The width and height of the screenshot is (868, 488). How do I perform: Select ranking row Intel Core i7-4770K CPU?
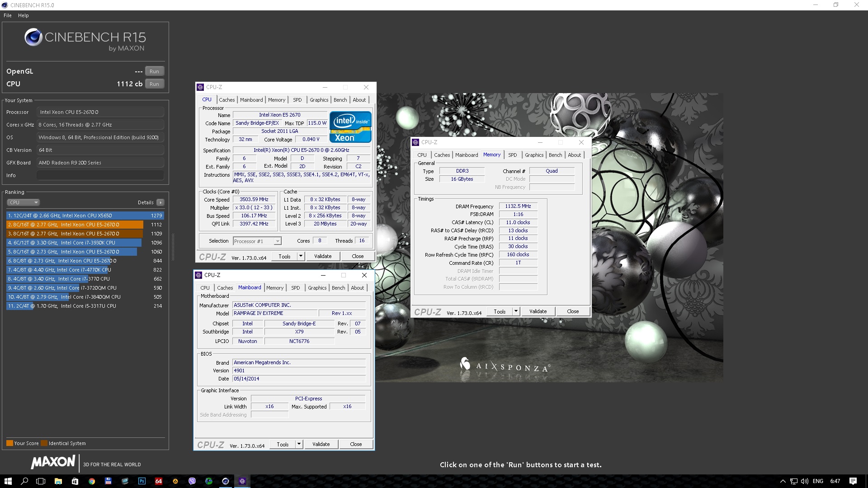[85, 270]
